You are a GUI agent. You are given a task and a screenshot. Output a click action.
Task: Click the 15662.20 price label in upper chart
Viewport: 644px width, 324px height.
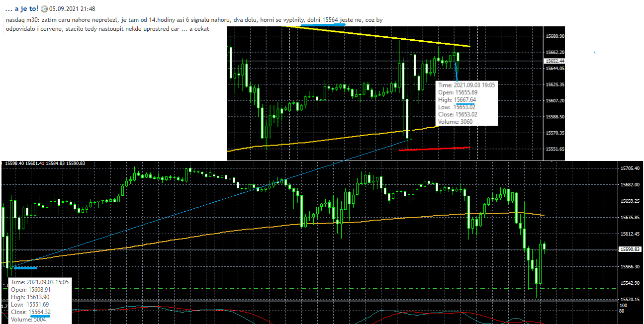point(554,52)
